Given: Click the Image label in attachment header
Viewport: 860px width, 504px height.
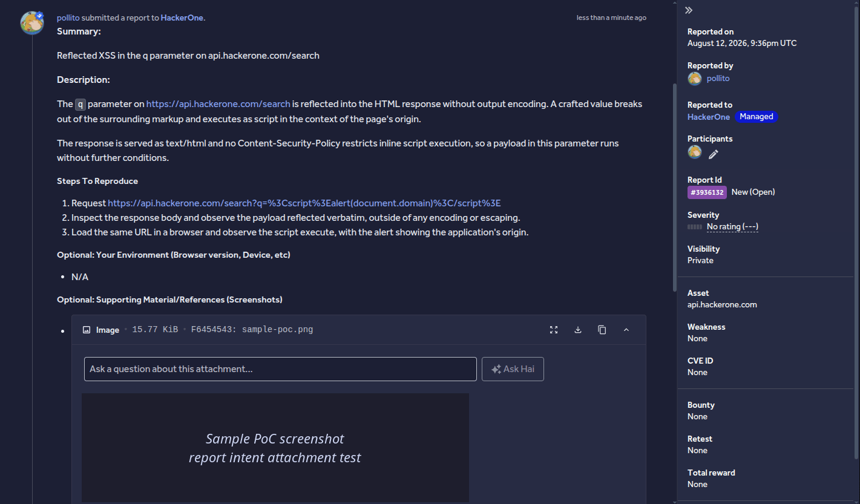Looking at the screenshot, I should (x=107, y=330).
